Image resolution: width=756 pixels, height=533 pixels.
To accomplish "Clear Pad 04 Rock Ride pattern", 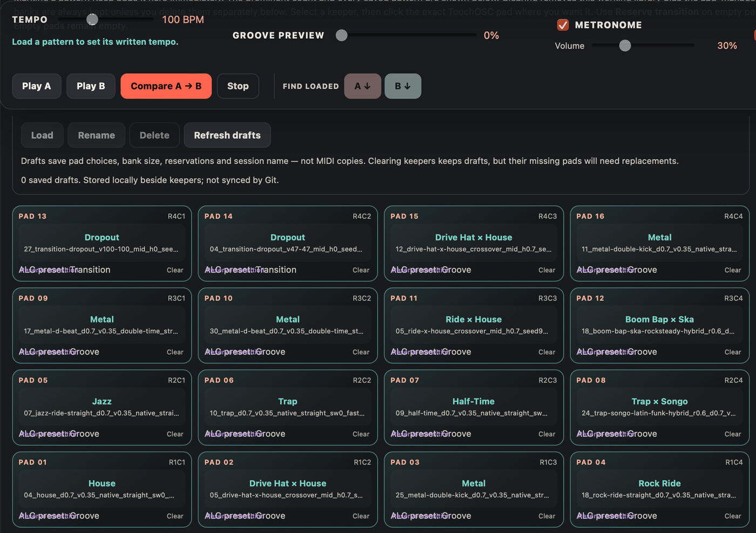I will click(733, 516).
